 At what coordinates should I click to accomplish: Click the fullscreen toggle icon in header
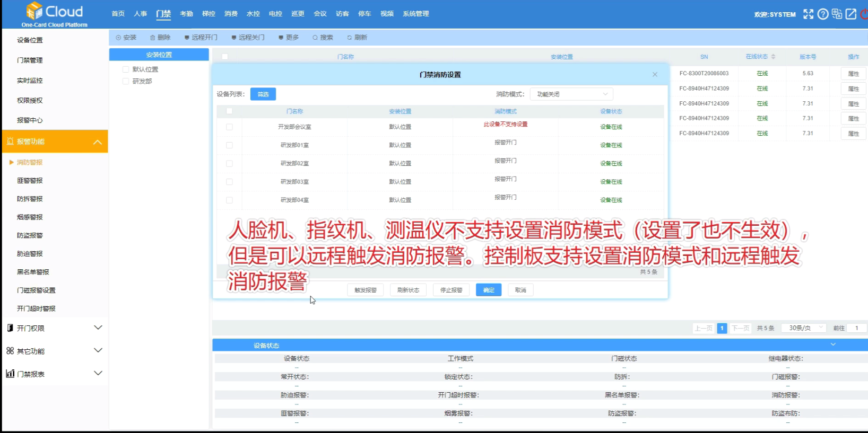coord(808,14)
